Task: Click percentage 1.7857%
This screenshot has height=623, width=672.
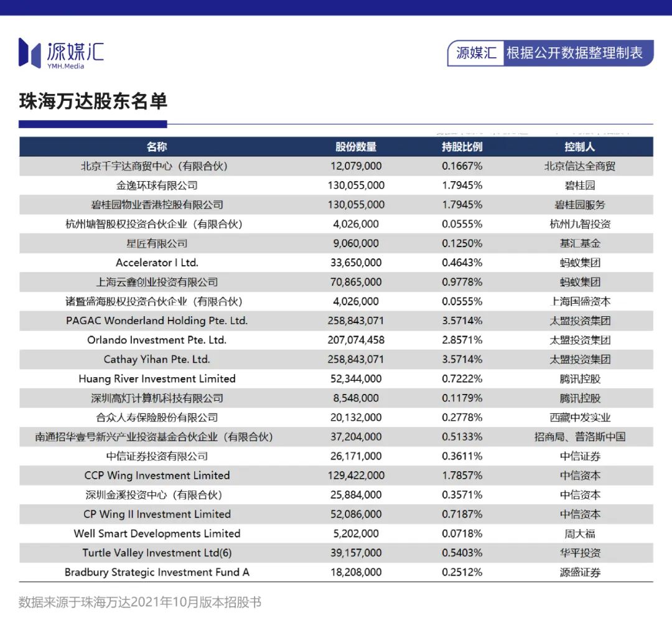Action: pyautogui.click(x=462, y=475)
